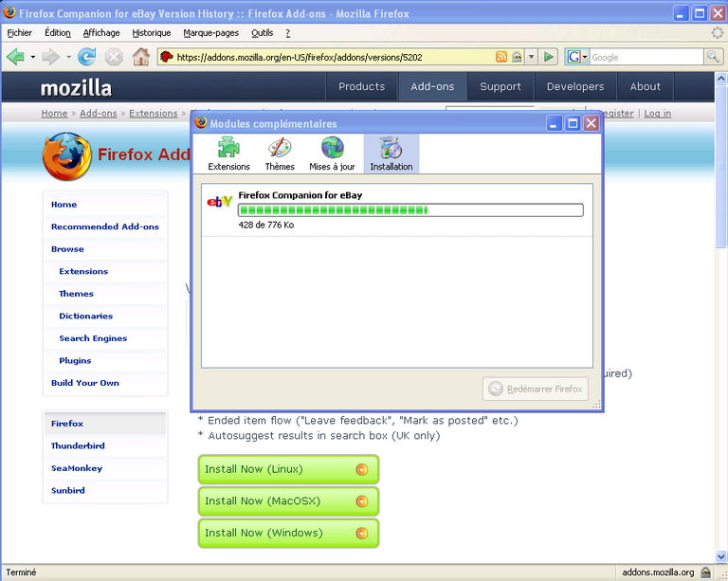The height and width of the screenshot is (581, 728).
Task: Click the page vertical scrollbar thumb
Action: [x=721, y=166]
